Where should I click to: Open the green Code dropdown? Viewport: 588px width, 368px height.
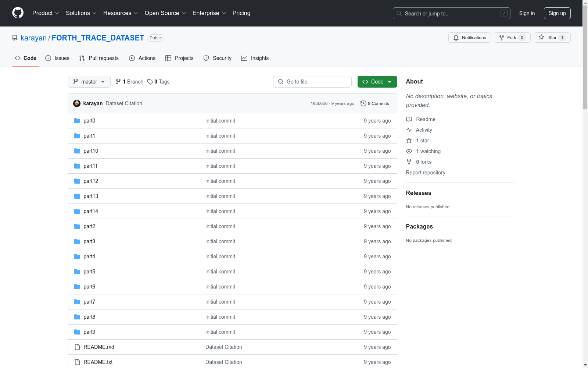(377, 82)
